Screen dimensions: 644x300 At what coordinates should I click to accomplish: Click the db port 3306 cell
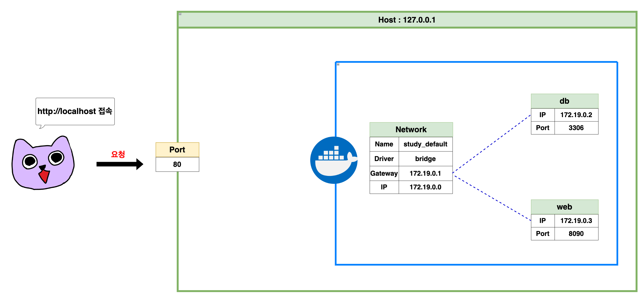576,128
